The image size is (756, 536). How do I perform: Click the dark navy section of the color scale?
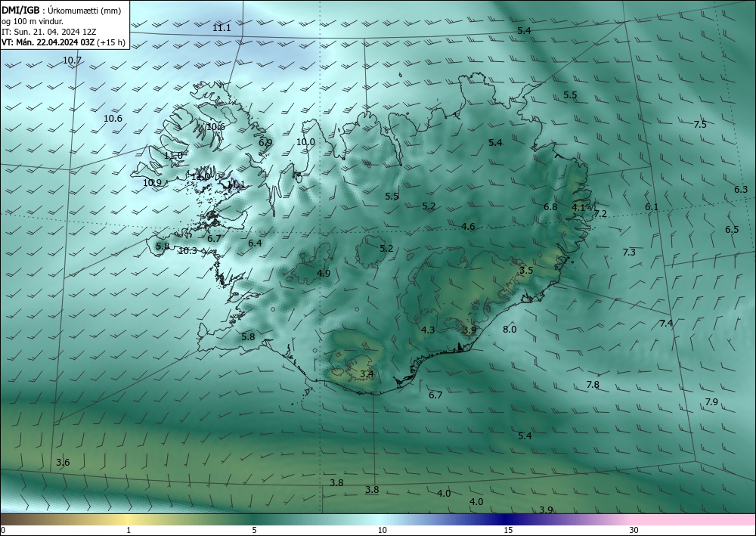click(x=507, y=519)
